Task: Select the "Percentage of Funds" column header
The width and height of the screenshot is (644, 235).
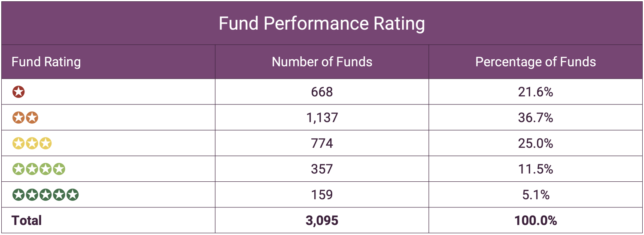Action: click(x=535, y=62)
